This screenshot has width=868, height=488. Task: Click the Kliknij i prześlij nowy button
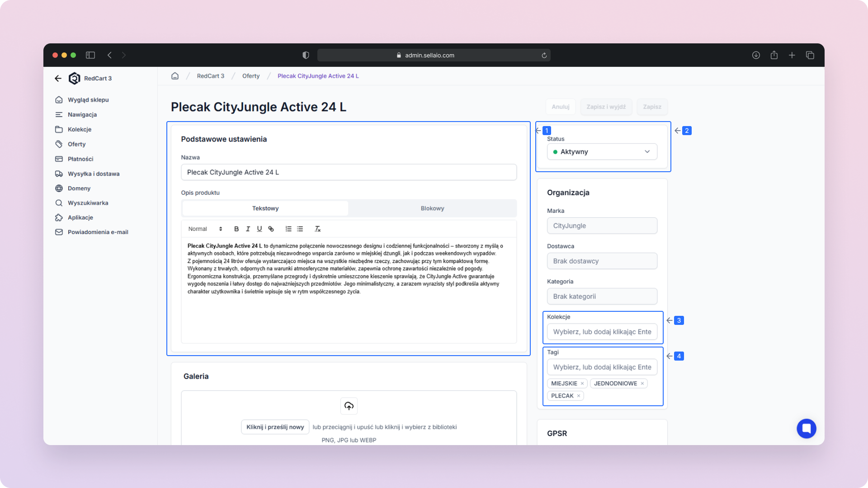point(275,427)
